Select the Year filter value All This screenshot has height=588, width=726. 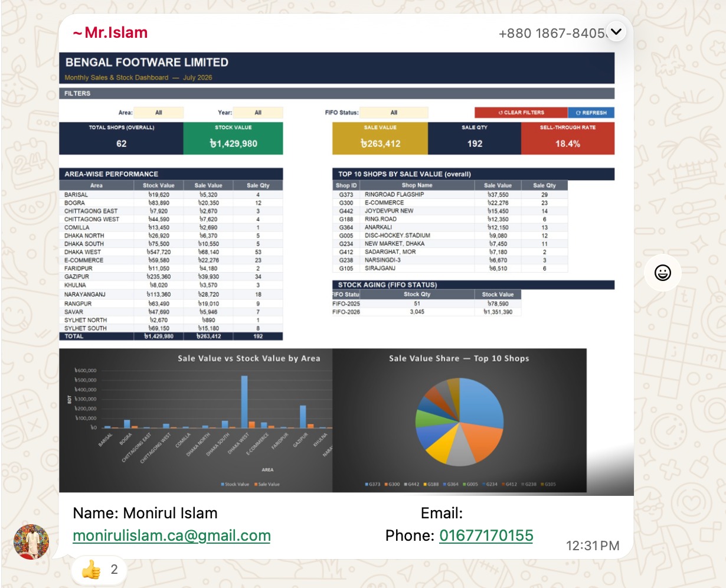258,112
